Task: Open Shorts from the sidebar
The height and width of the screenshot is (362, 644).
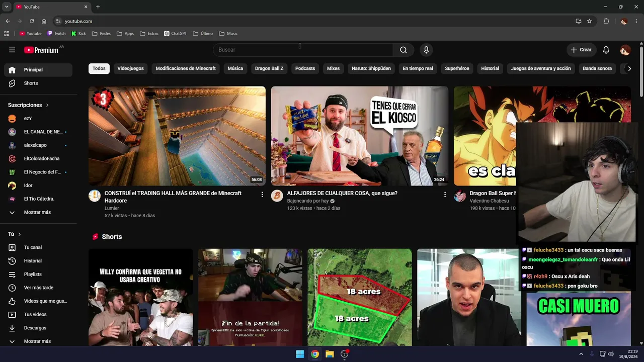Action: 38,83
